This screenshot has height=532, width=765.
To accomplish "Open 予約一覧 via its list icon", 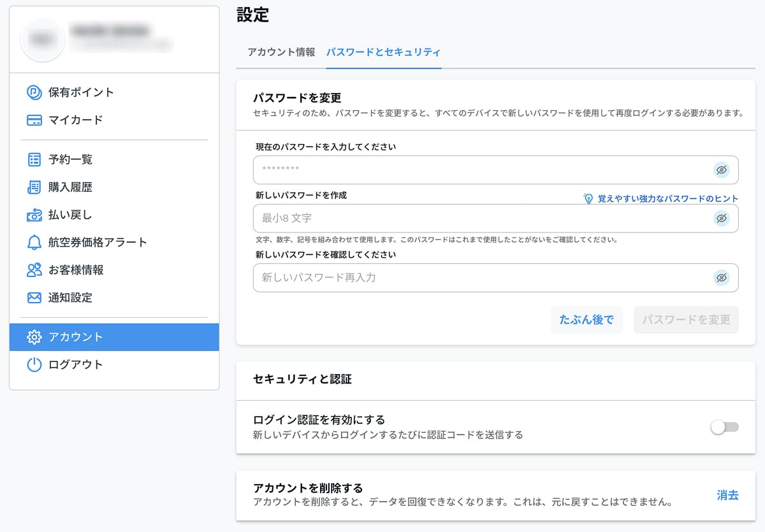I will click(34, 159).
